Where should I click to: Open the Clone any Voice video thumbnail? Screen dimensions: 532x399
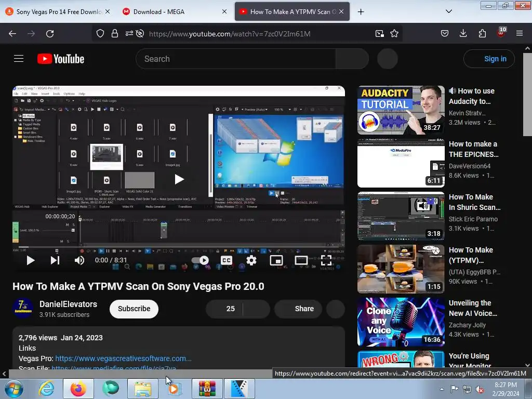tap(401, 322)
